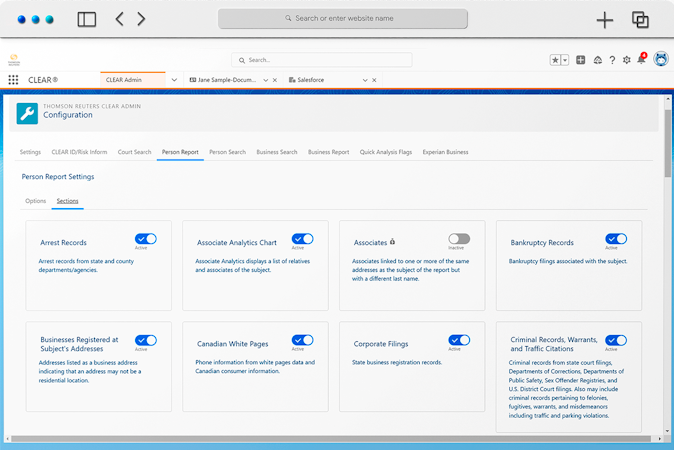This screenshot has width=674, height=450.
Task: Expand the CLEAR Admin tab dropdown chevron
Action: [x=174, y=80]
